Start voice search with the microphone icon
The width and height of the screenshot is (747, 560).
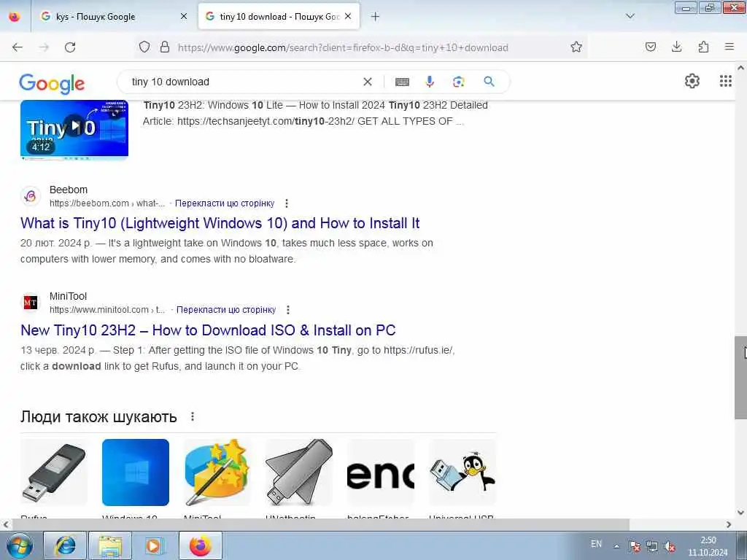pyautogui.click(x=430, y=82)
